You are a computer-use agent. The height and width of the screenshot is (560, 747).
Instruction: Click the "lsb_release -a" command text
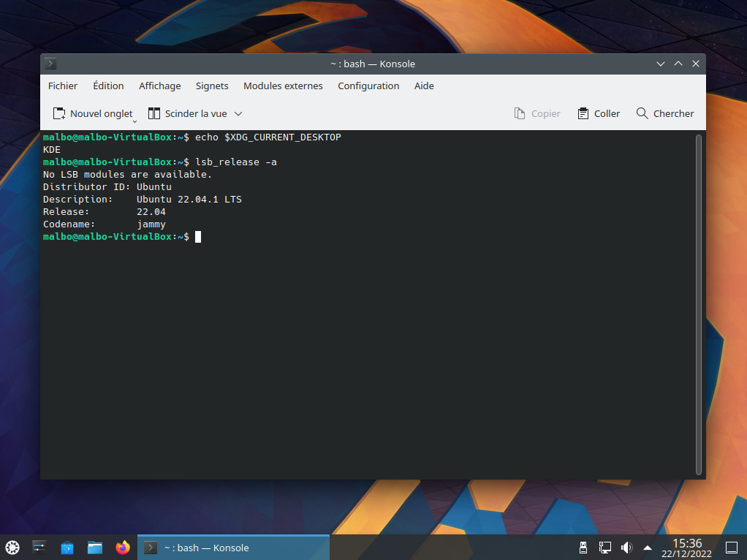[236, 162]
